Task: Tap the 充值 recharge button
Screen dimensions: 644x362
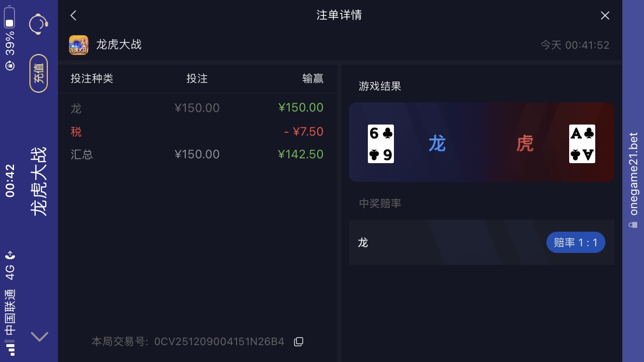Action: point(39,73)
